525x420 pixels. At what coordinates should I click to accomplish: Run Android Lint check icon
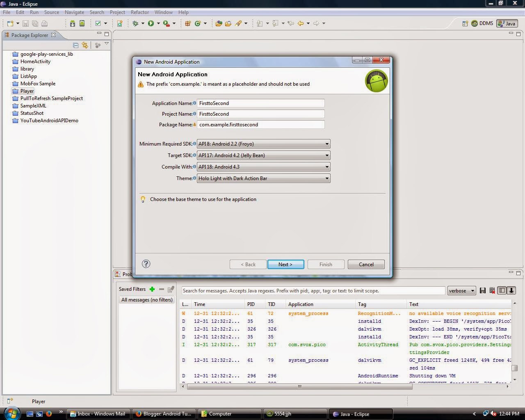[x=98, y=23]
